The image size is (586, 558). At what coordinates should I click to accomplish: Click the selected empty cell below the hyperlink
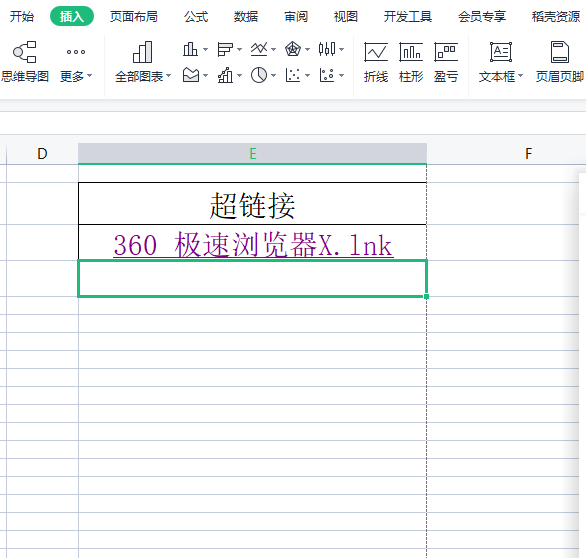pyautogui.click(x=252, y=278)
